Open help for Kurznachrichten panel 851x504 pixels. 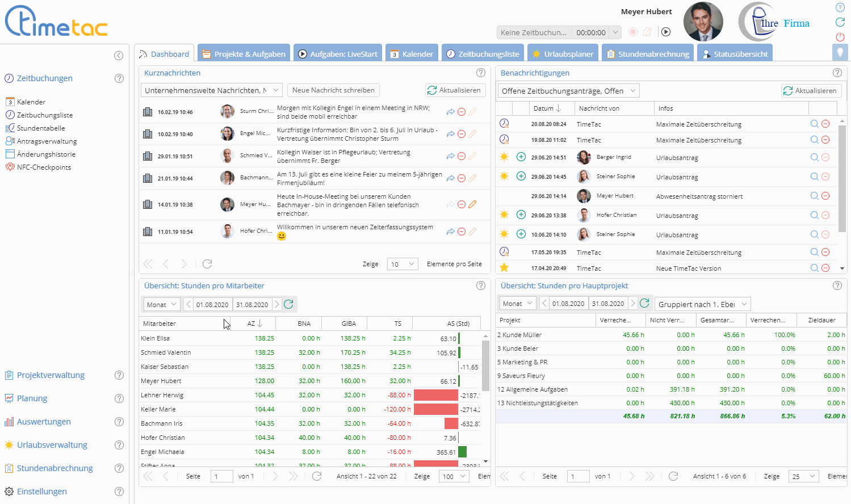click(481, 73)
